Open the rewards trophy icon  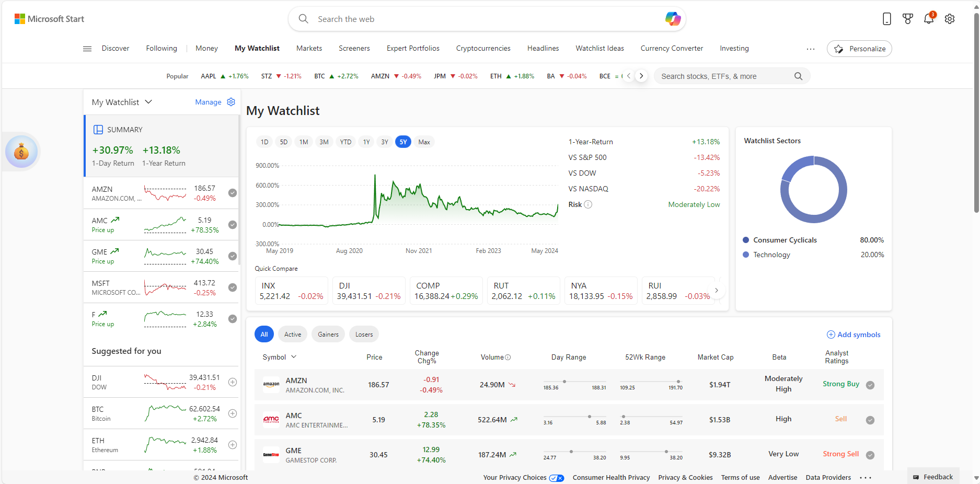(x=908, y=19)
